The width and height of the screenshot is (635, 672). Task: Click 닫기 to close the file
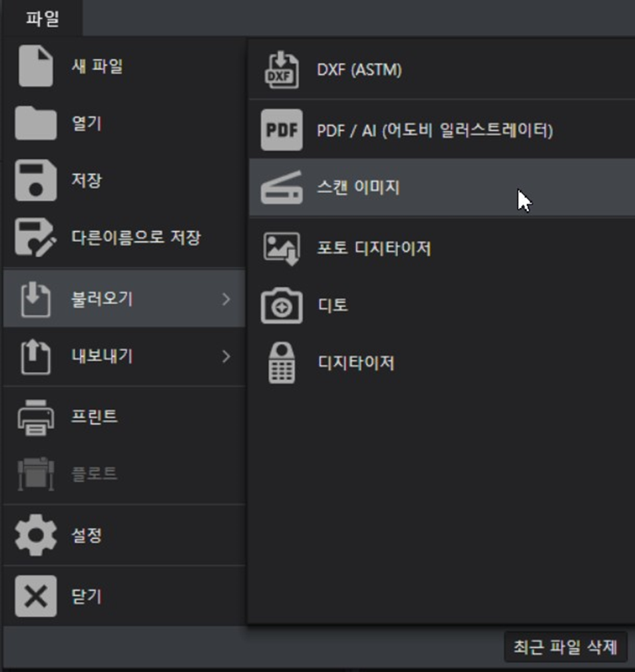click(124, 595)
